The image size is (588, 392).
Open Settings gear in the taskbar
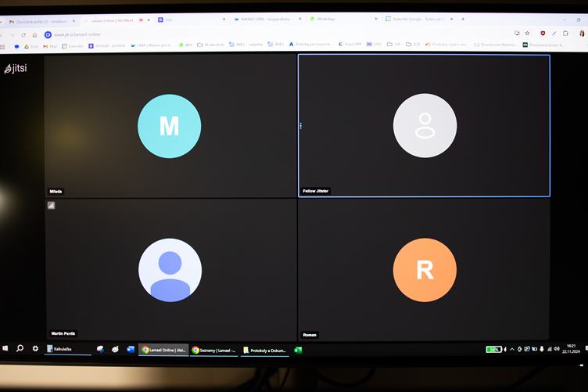pos(35,349)
